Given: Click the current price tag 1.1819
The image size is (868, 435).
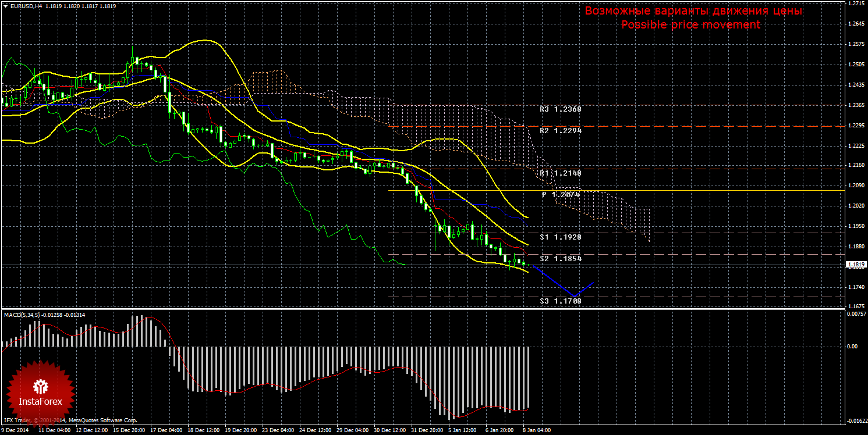Looking at the screenshot, I should tap(855, 265).
